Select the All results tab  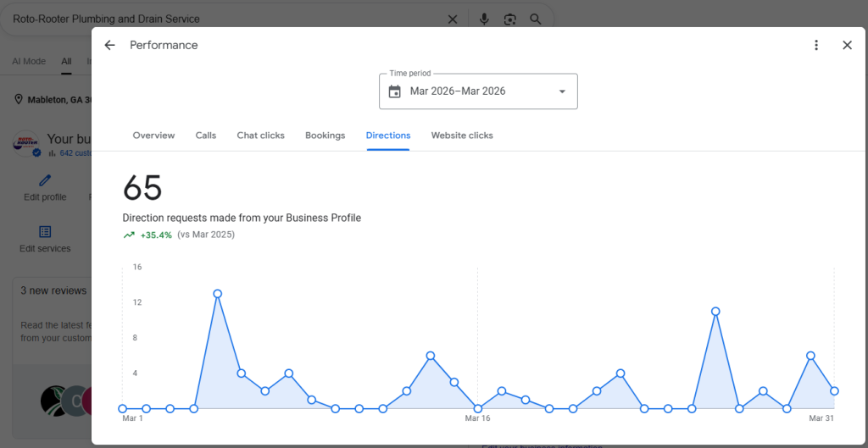click(66, 61)
